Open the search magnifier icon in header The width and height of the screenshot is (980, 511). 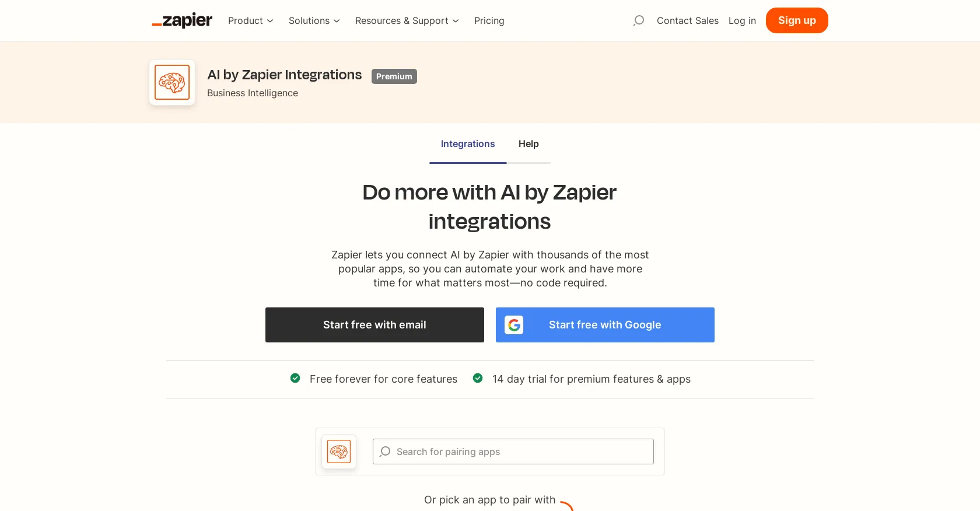[639, 20]
